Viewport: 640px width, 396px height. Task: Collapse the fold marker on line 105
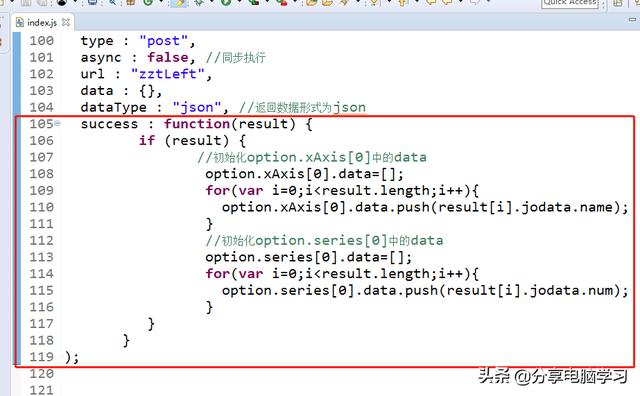click(x=57, y=122)
